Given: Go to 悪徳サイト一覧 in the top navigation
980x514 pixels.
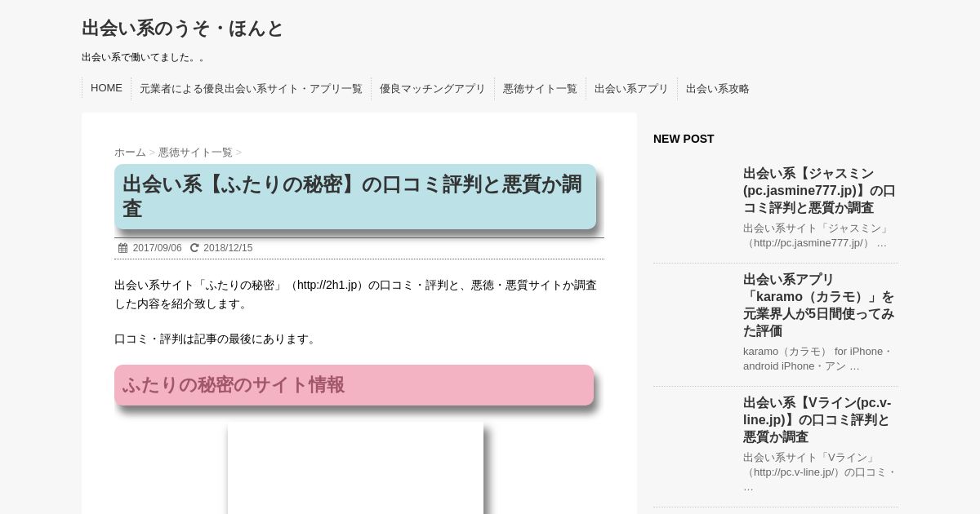Looking at the screenshot, I should 540,89.
